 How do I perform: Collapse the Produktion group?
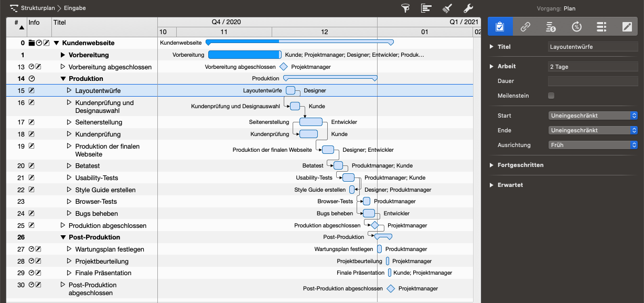click(x=63, y=79)
